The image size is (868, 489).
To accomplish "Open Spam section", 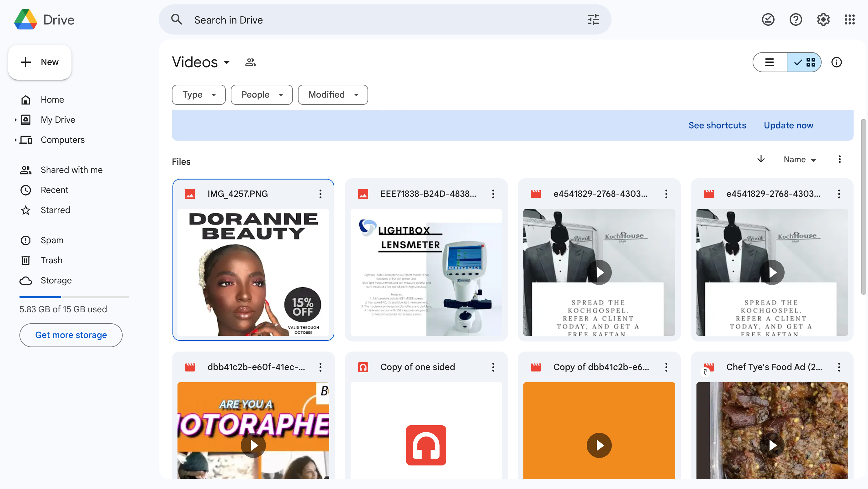I will [x=52, y=240].
